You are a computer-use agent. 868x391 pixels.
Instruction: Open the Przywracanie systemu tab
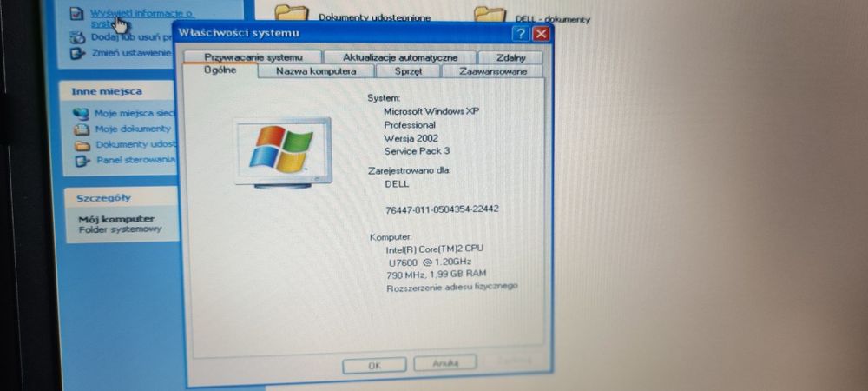[x=253, y=57]
